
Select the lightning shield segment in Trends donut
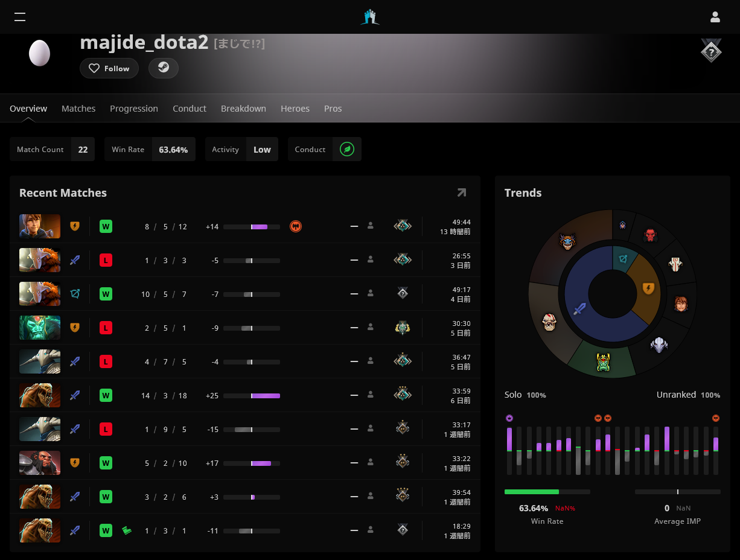point(648,288)
